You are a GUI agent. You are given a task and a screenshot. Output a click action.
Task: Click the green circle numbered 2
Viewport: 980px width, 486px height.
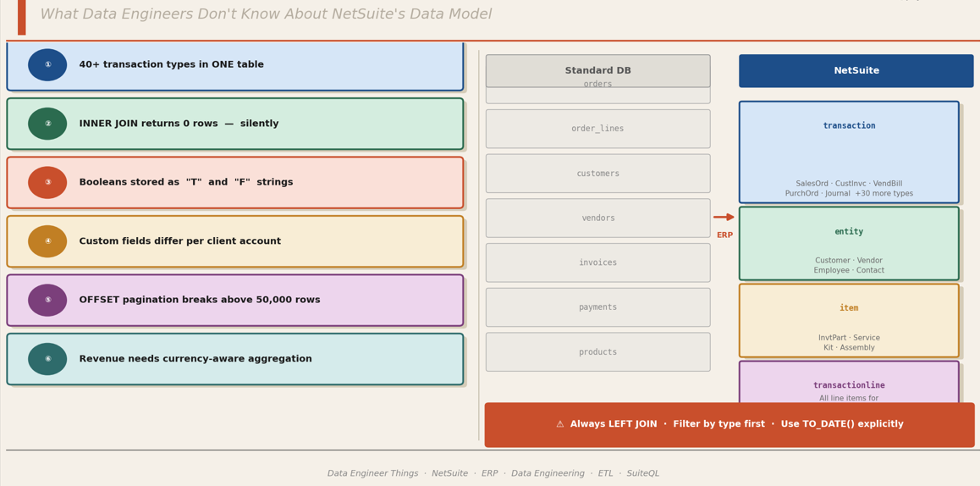(x=47, y=124)
